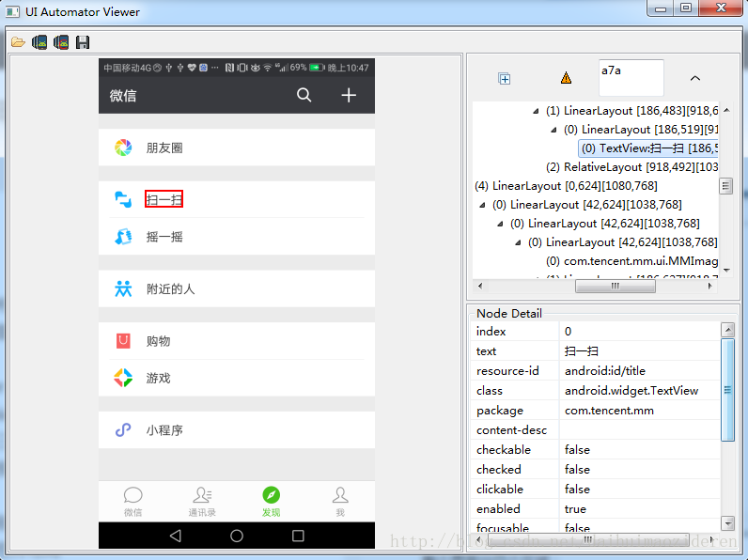Image resolution: width=748 pixels, height=560 pixels.
Task: Click the com.tencent.mm package value
Action: tap(609, 411)
